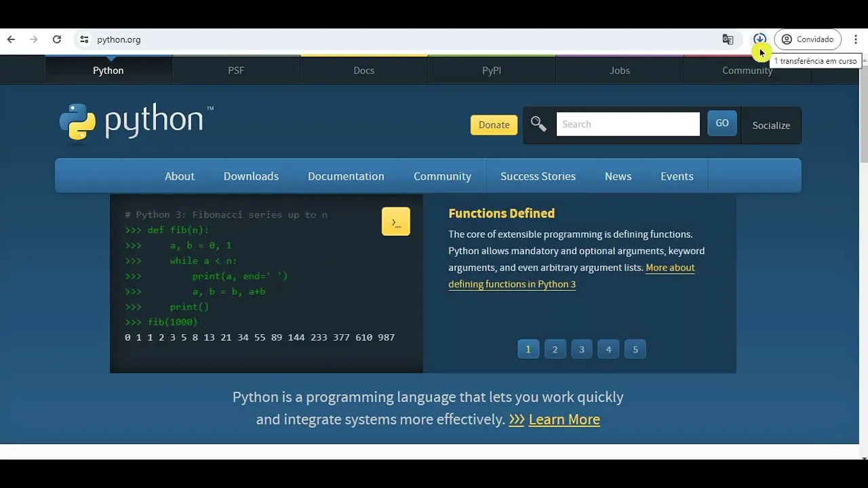Click the code comment Python 3: Fibonacci series

coord(226,215)
